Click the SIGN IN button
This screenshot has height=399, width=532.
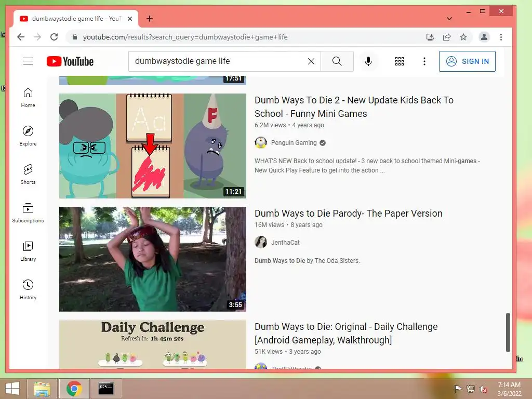(x=467, y=61)
